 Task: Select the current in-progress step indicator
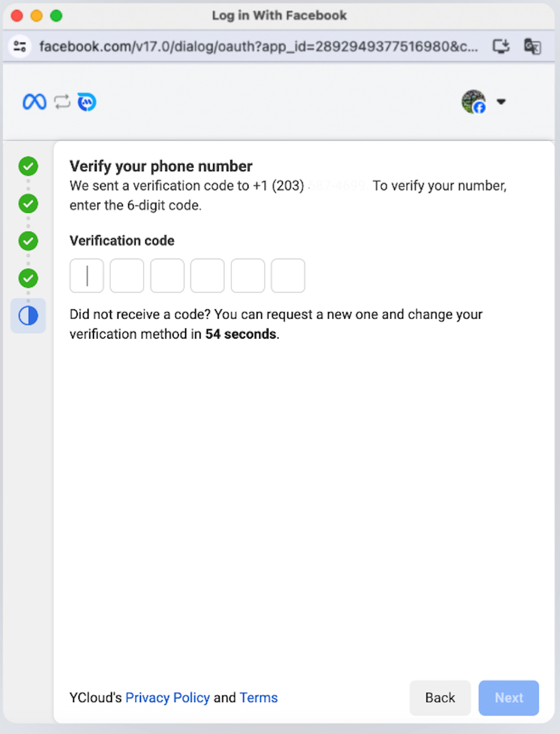28,316
